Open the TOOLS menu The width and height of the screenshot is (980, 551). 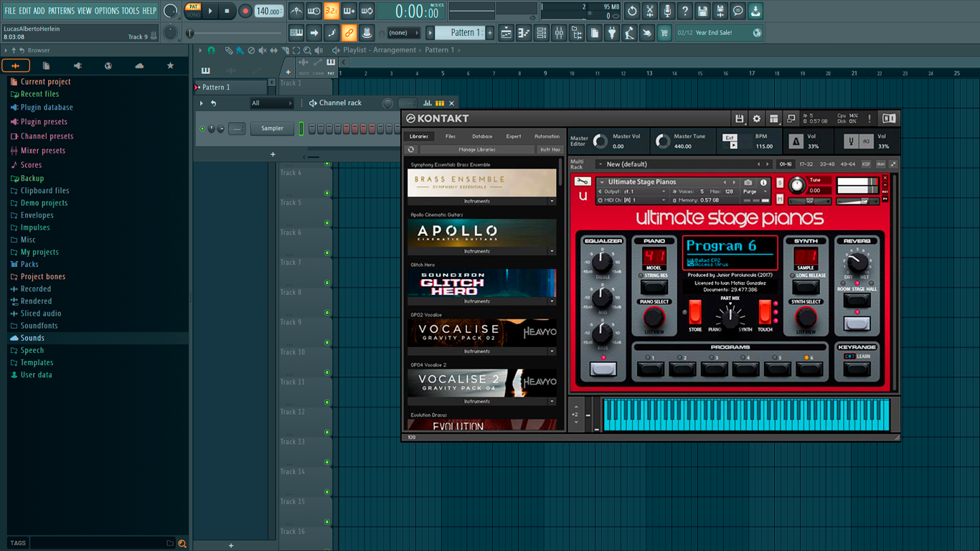pos(131,11)
